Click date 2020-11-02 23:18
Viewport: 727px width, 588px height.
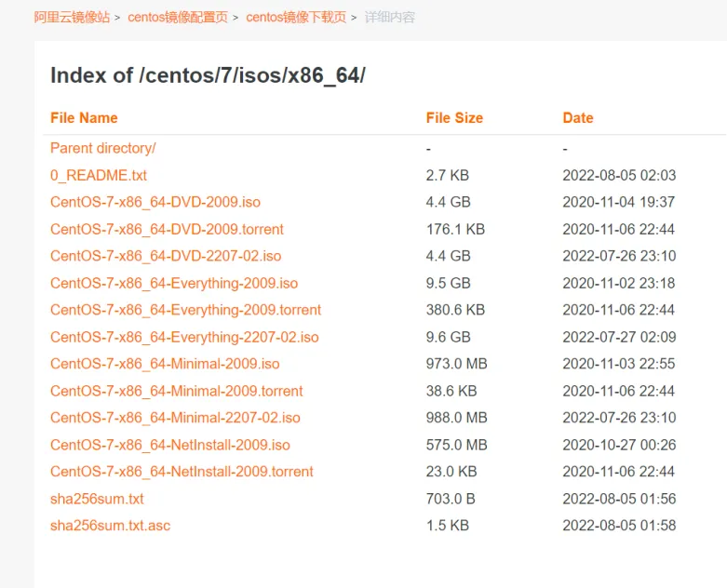618,283
